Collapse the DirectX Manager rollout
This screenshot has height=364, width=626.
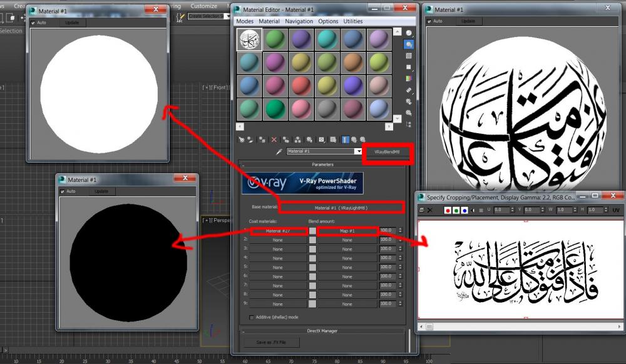coord(322,331)
